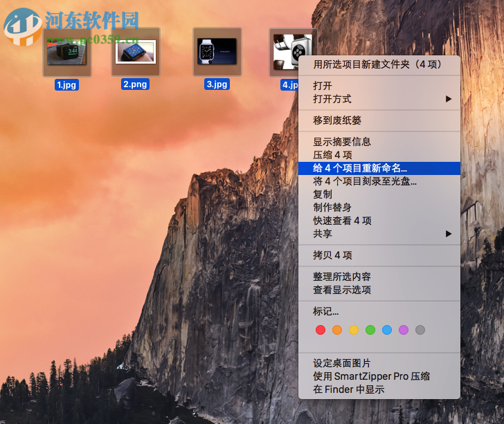
Task: Select the 3.jpg desktop thumbnail
Action: point(217,52)
